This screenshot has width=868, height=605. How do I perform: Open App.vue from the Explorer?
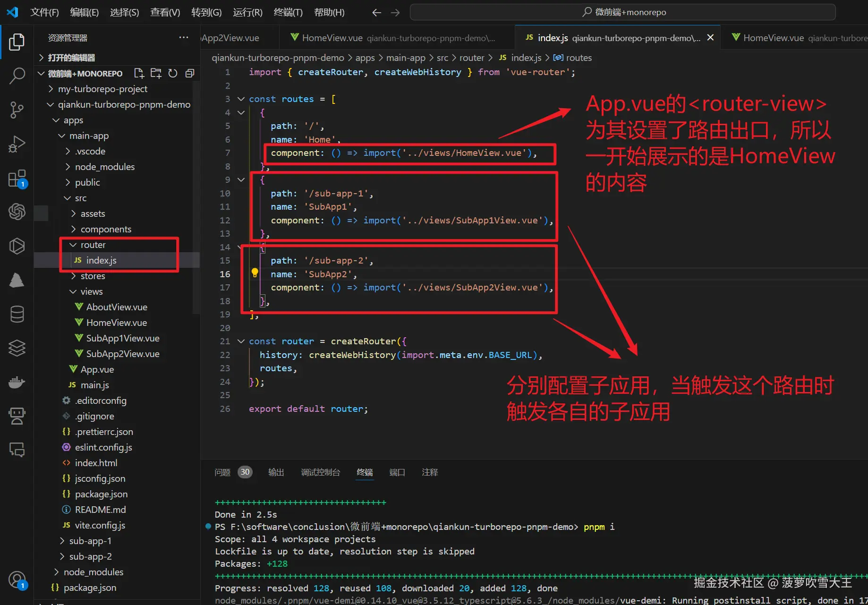(98, 369)
